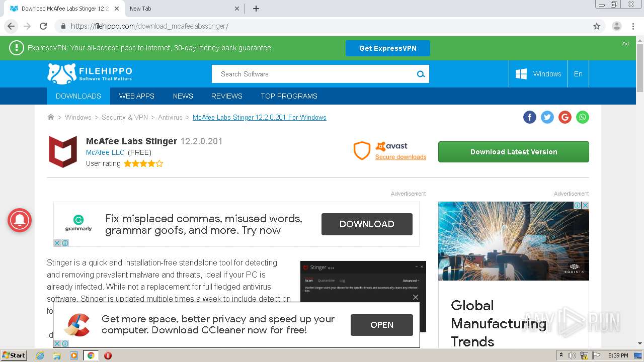Select the Windows platform dropdown

pyautogui.click(x=538, y=74)
